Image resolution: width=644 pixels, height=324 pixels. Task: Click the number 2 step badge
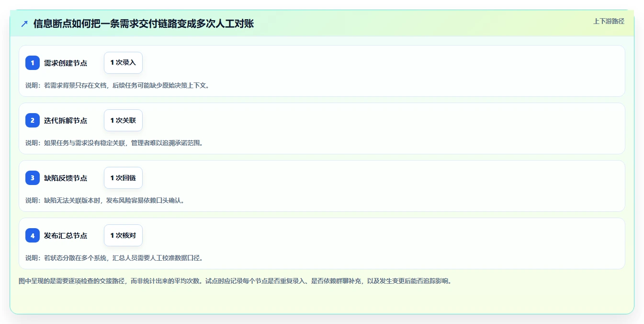[x=33, y=120]
